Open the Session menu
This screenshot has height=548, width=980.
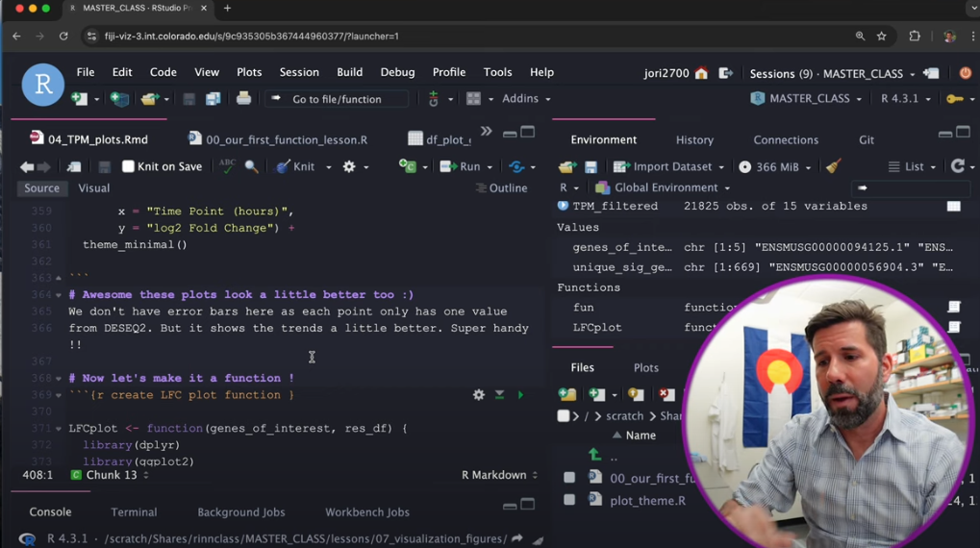[299, 72]
